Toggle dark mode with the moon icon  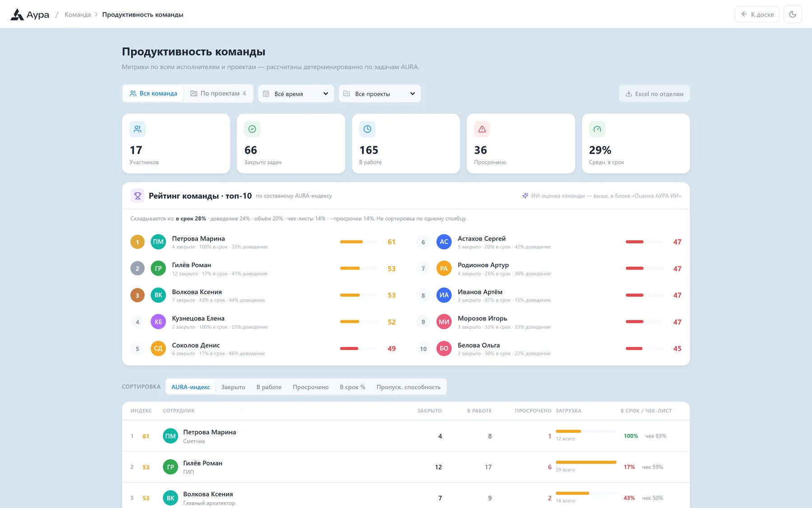click(793, 14)
